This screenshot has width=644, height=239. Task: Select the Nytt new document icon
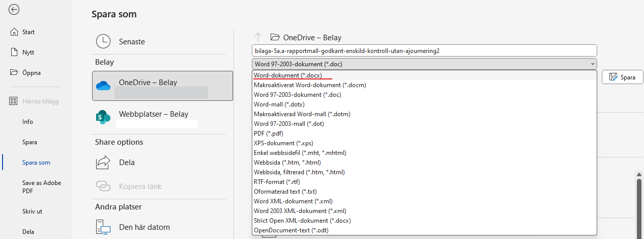(x=14, y=52)
